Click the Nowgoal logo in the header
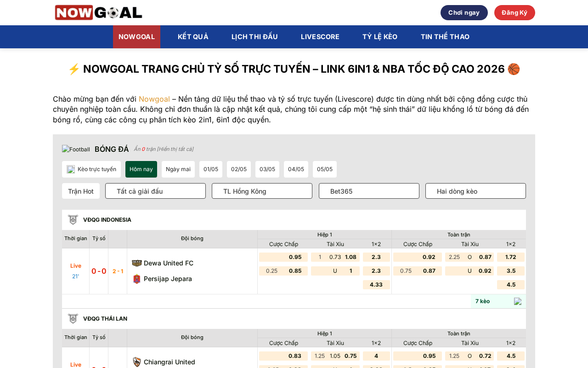The height and width of the screenshot is (368, 588). (98, 12)
